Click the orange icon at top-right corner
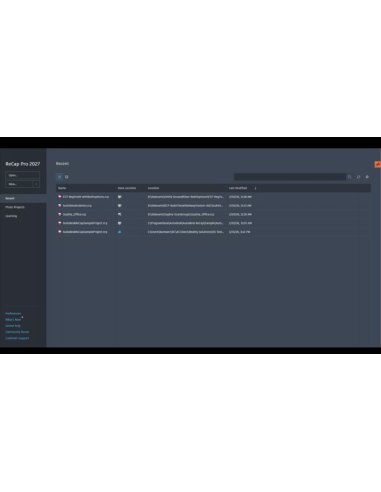 [x=378, y=164]
